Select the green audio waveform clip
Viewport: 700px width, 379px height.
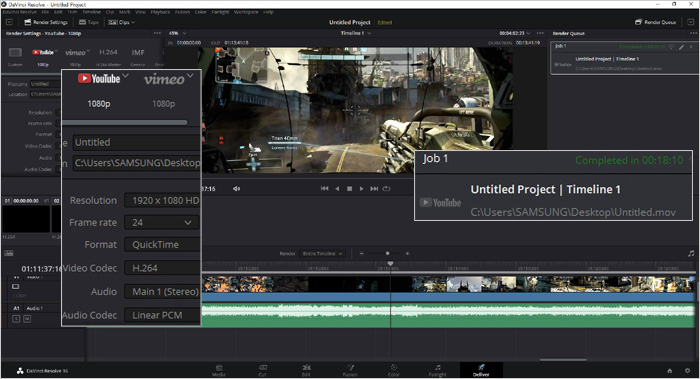pyautogui.click(x=448, y=316)
